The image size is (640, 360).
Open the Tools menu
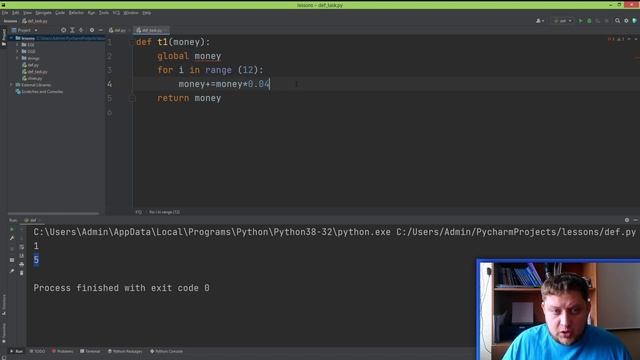pyautogui.click(x=104, y=13)
